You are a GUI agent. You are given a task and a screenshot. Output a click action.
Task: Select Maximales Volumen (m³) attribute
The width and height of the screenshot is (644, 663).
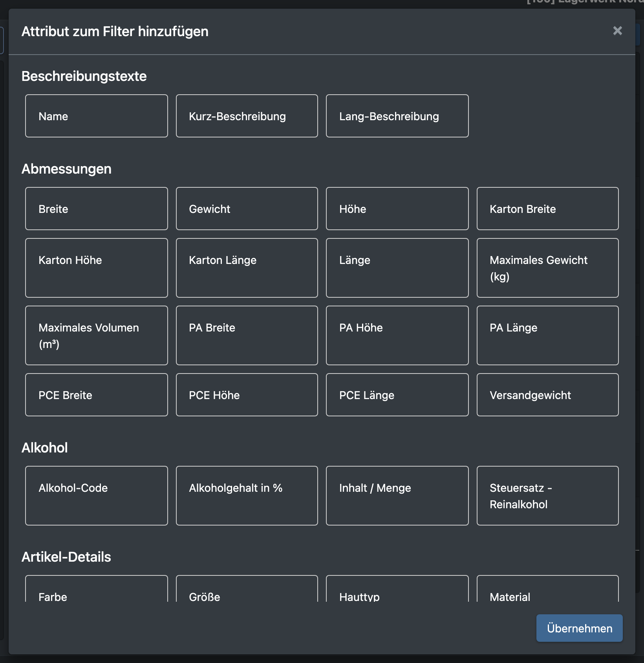coord(97,335)
